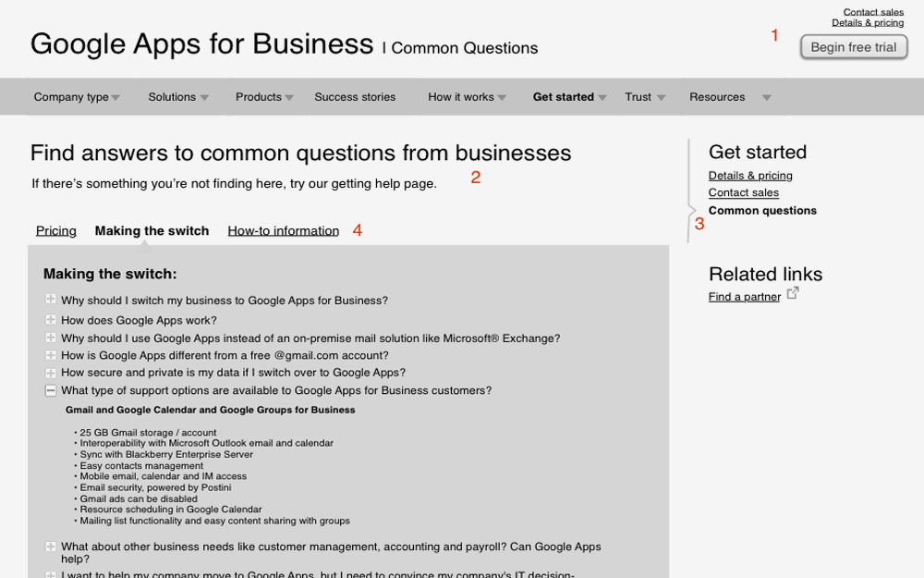Viewport: 924px width, 578px height.
Task: Click the external link icon beside Find a partner
Action: coord(793,292)
